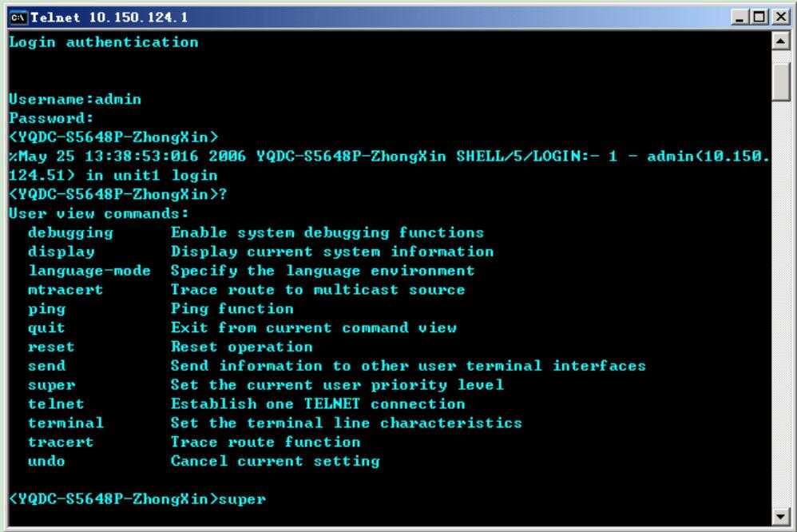Click the 'undo' command entry
The height and width of the screenshot is (532, 797).
coord(46,461)
